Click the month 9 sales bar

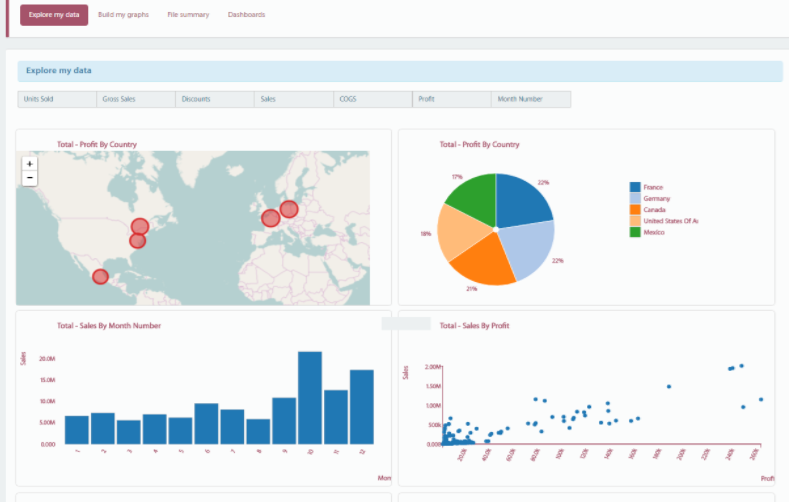pyautogui.click(x=284, y=421)
